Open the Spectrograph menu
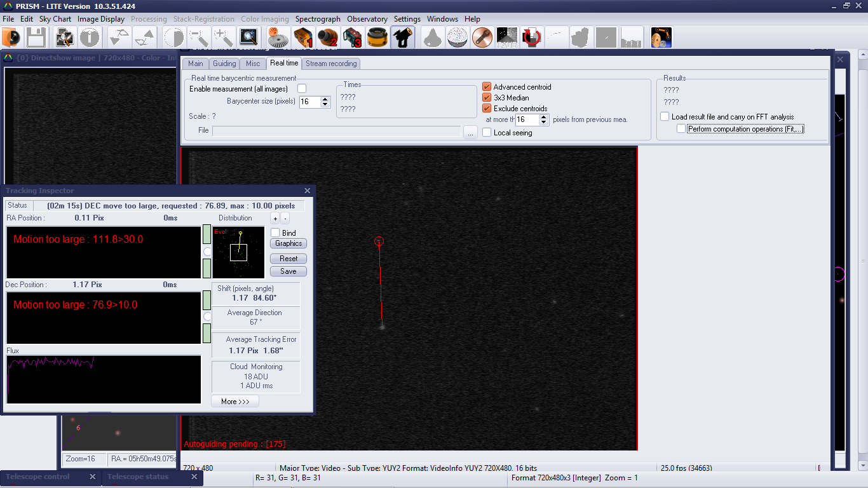This screenshot has width=868, height=488. click(318, 19)
